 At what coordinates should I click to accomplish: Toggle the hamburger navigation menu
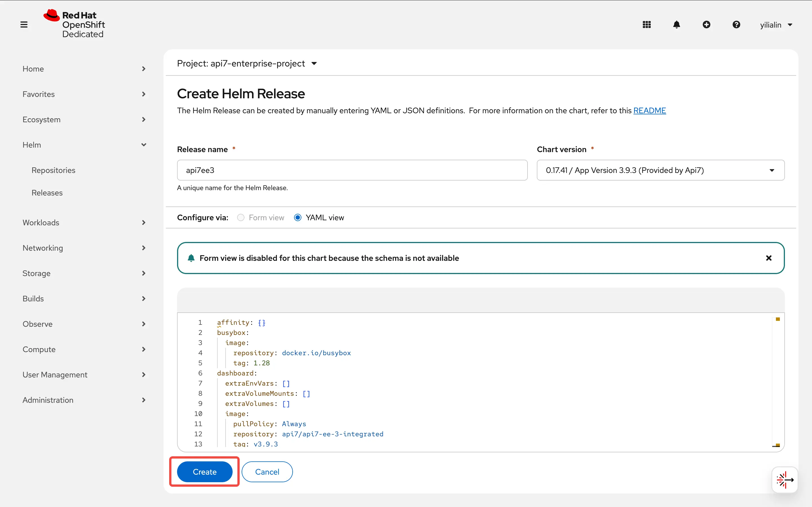24,25
